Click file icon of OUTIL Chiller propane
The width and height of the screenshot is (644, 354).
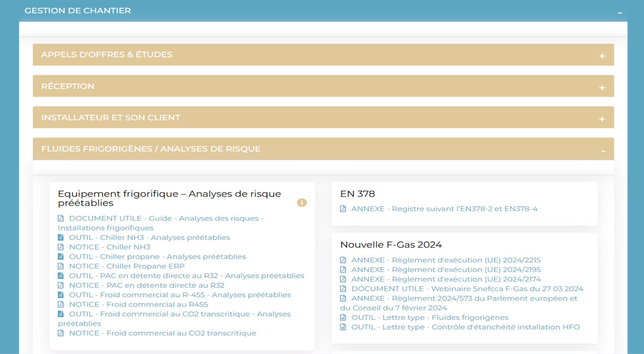point(60,256)
